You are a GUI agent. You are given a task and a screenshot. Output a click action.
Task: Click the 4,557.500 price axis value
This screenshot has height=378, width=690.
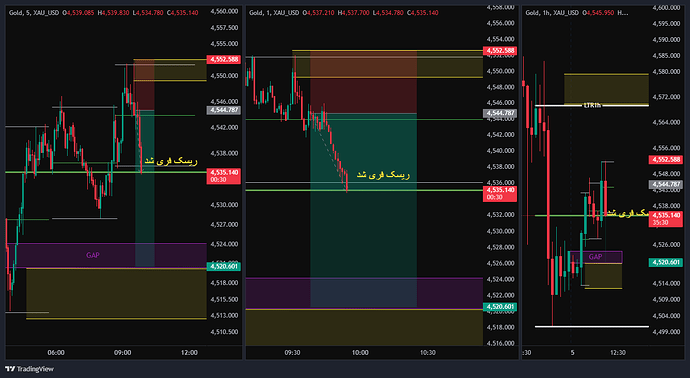point(224,28)
